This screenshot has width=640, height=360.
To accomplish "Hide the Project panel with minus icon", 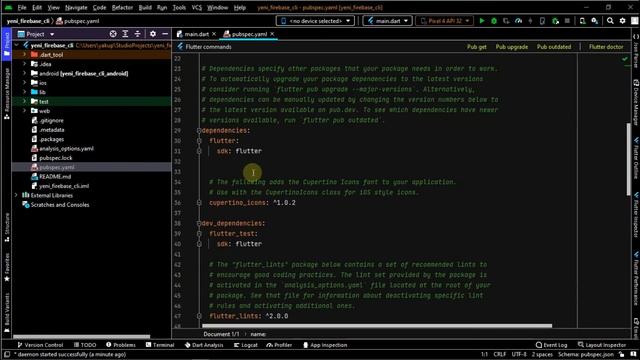I will tap(165, 34).
